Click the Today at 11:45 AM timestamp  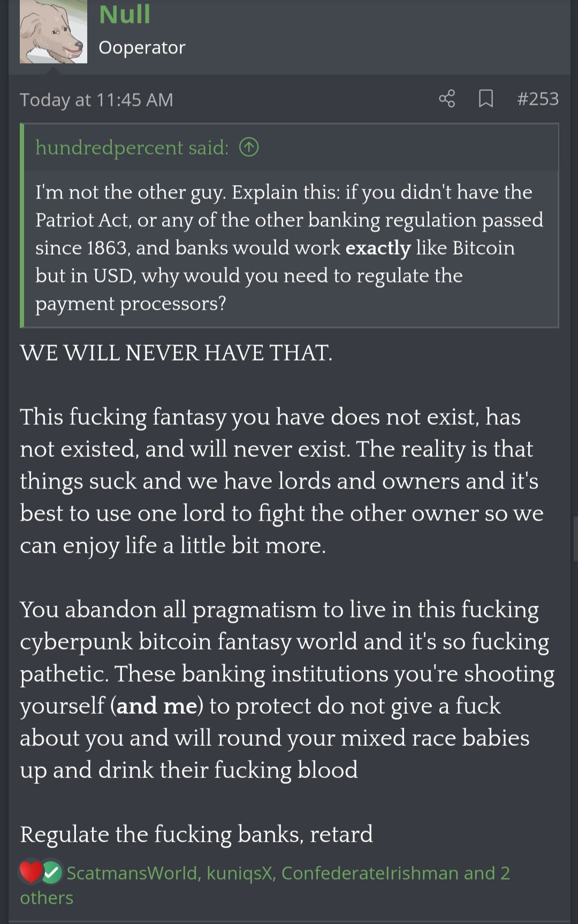(96, 100)
